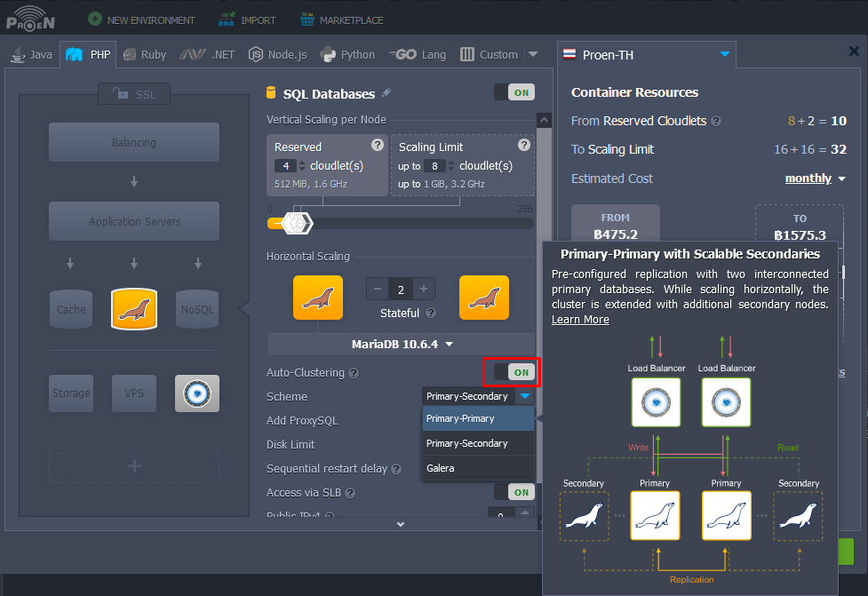
Task: Close the topology wizard dialog
Action: coord(854,52)
